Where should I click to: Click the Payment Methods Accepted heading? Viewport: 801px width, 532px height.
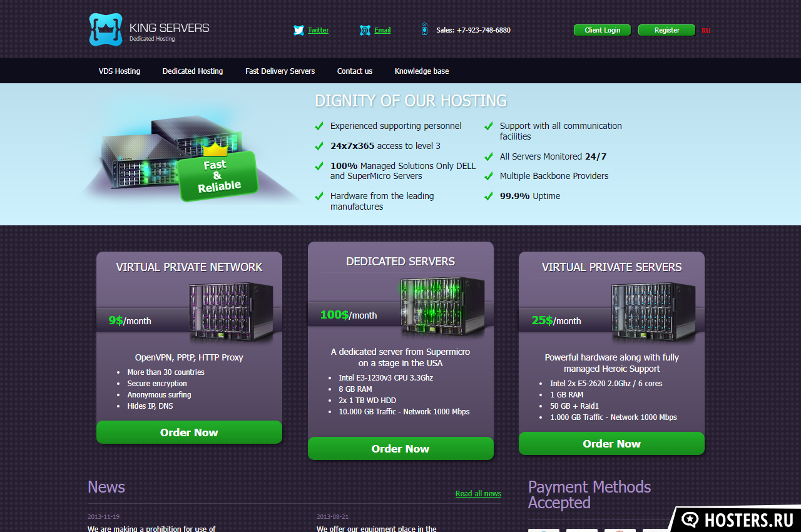click(589, 494)
